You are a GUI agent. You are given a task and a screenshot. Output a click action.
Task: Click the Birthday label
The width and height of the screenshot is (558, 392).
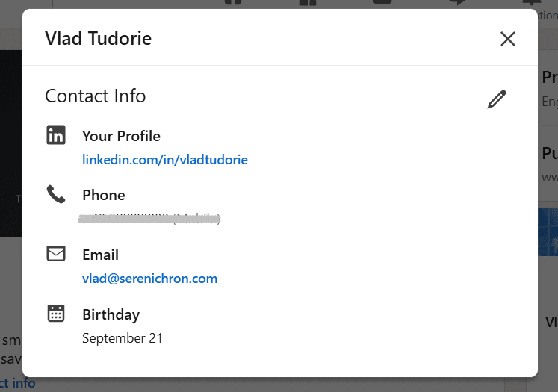click(x=111, y=314)
